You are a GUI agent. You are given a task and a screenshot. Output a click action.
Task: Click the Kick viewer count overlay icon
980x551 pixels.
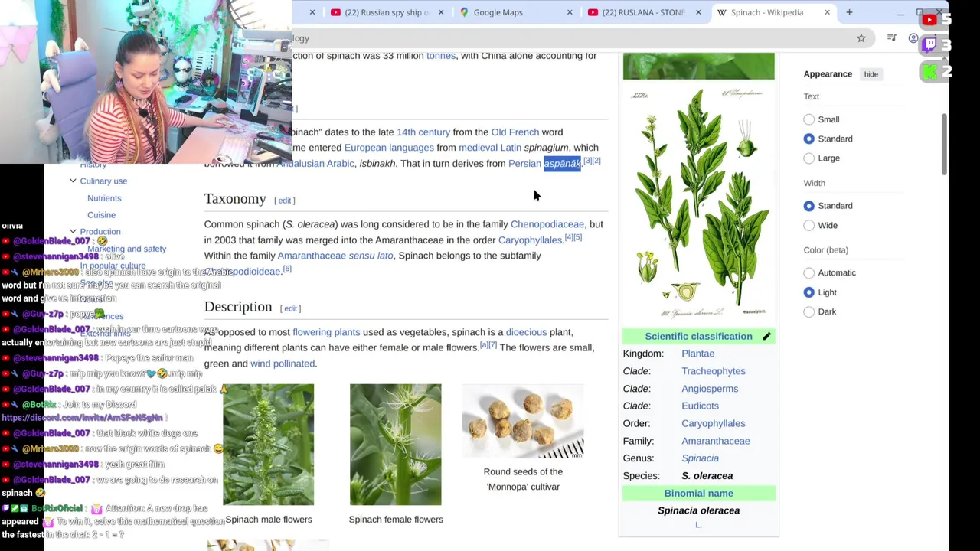pyautogui.click(x=929, y=72)
